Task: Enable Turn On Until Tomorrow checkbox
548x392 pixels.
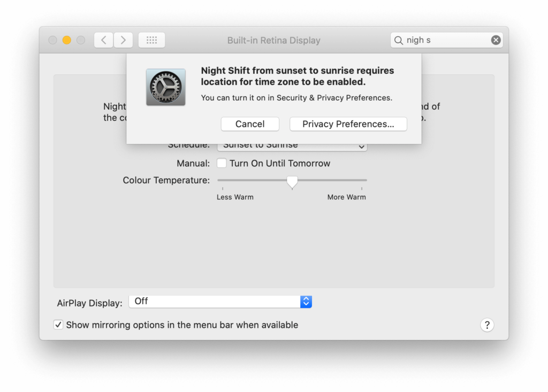Action: click(222, 164)
